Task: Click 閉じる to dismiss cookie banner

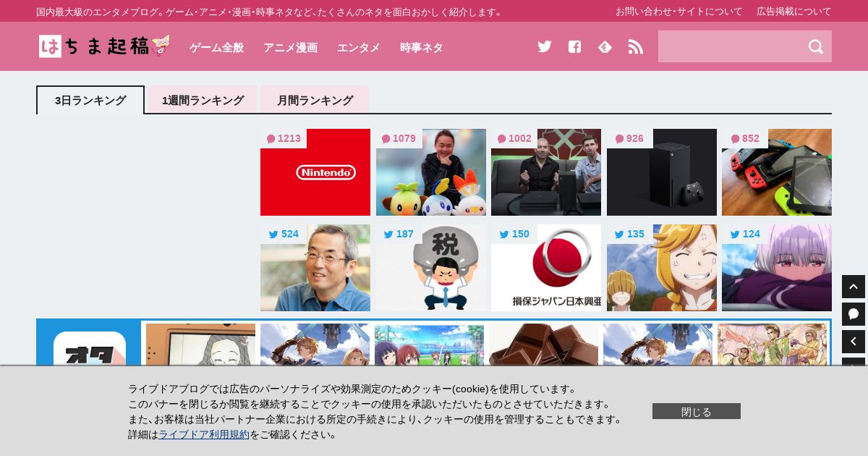Action: (697, 411)
